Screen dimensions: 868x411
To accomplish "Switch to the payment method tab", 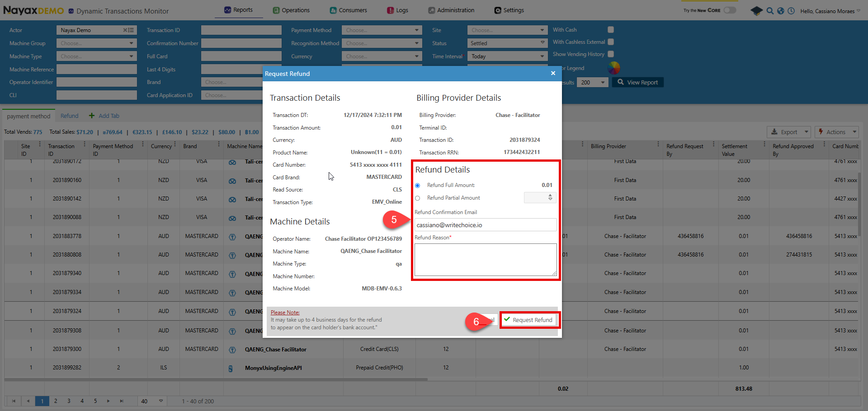I will click(28, 116).
